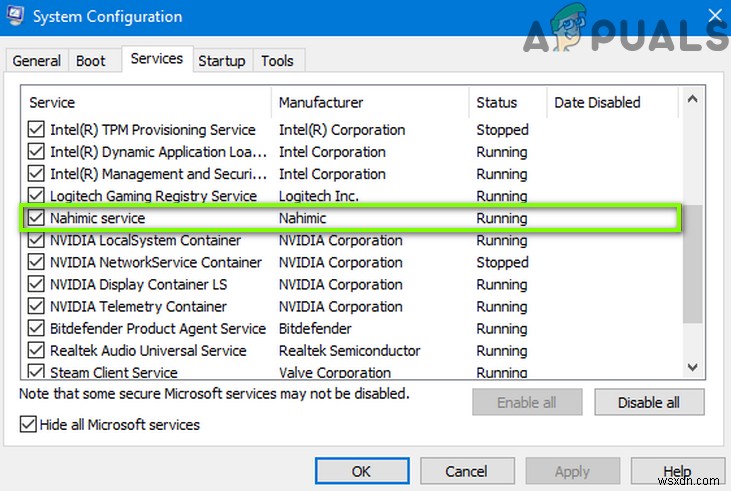The height and width of the screenshot is (491, 731).
Task: Toggle Hide all Microsoft services checkbox
Action: click(x=27, y=425)
